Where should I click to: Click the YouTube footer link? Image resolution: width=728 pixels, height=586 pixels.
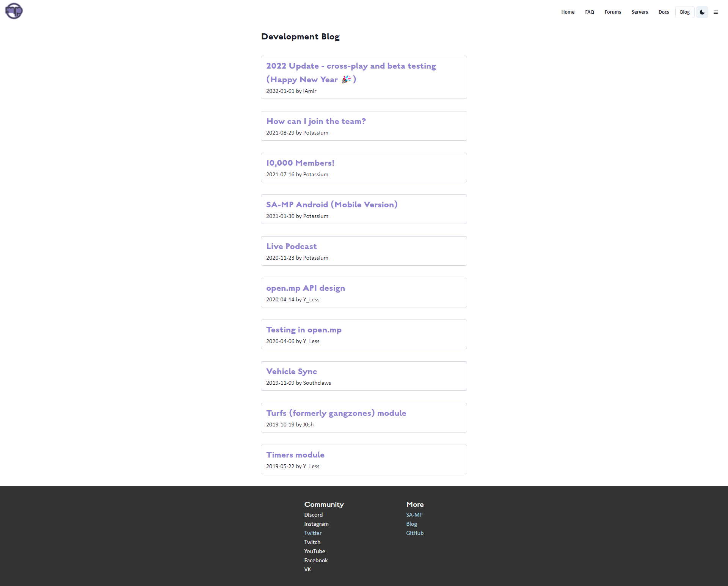click(x=314, y=551)
